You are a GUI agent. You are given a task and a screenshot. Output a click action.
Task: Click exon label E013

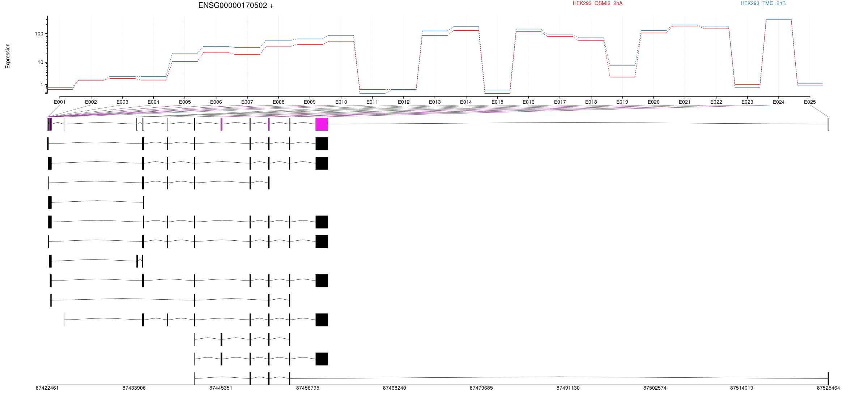[x=435, y=102]
